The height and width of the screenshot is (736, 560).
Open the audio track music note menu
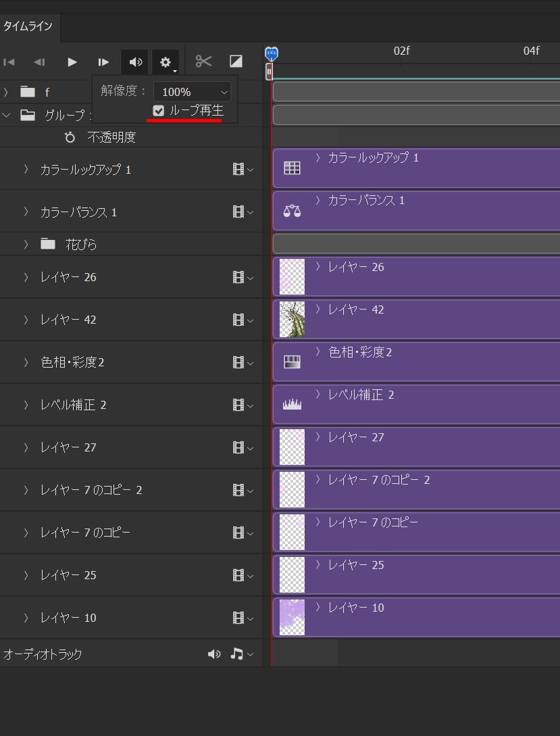242,654
